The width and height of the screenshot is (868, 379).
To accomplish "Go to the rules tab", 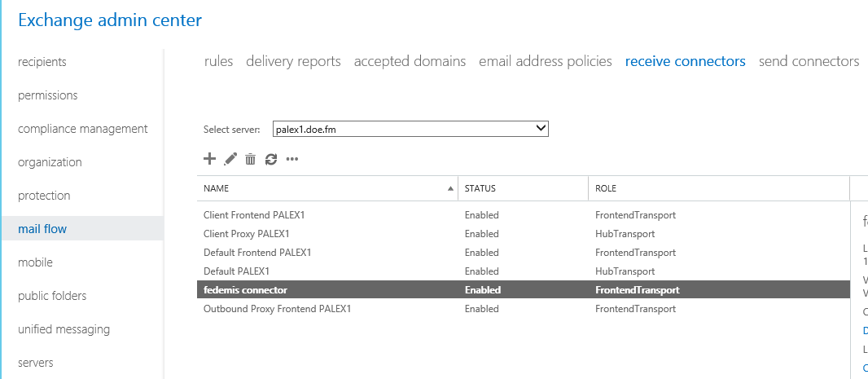I will click(x=218, y=61).
